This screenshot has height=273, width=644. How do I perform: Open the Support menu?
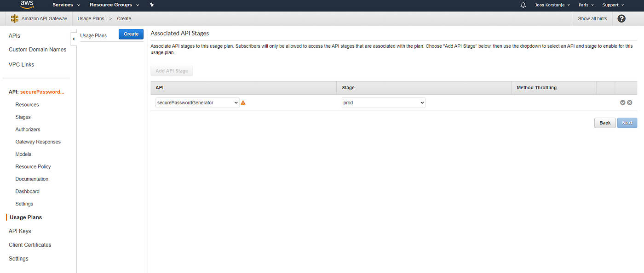point(613,5)
